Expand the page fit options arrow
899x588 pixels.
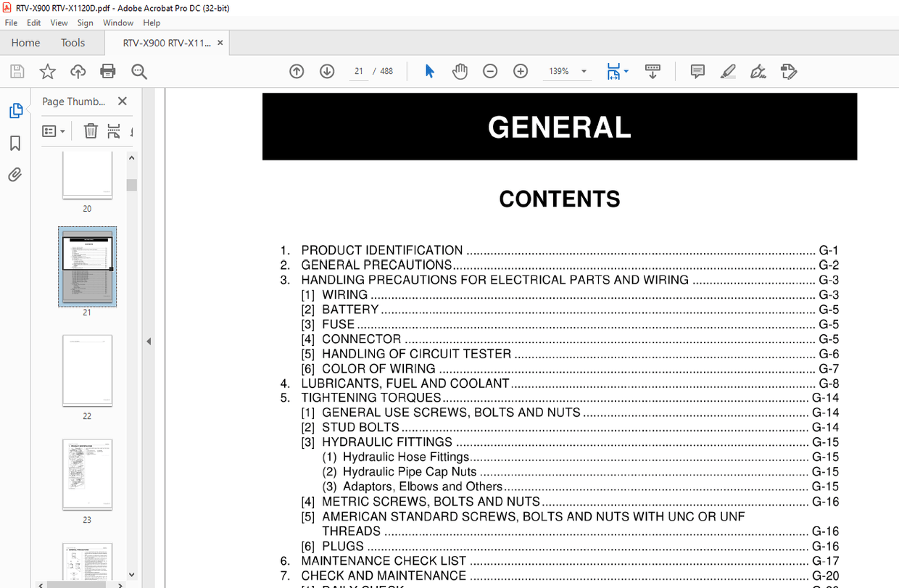pyautogui.click(x=624, y=71)
